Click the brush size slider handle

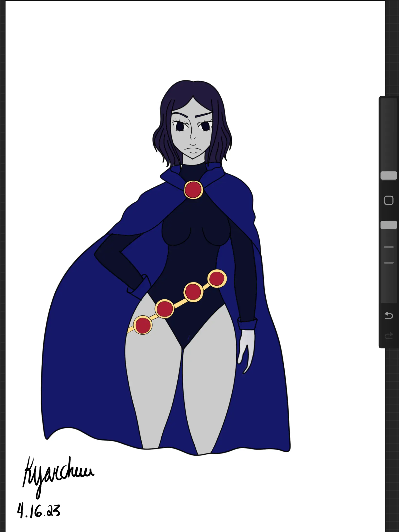click(389, 176)
